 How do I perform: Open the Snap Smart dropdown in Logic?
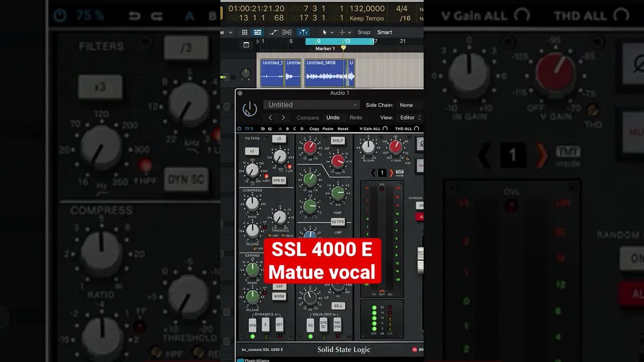tap(385, 32)
